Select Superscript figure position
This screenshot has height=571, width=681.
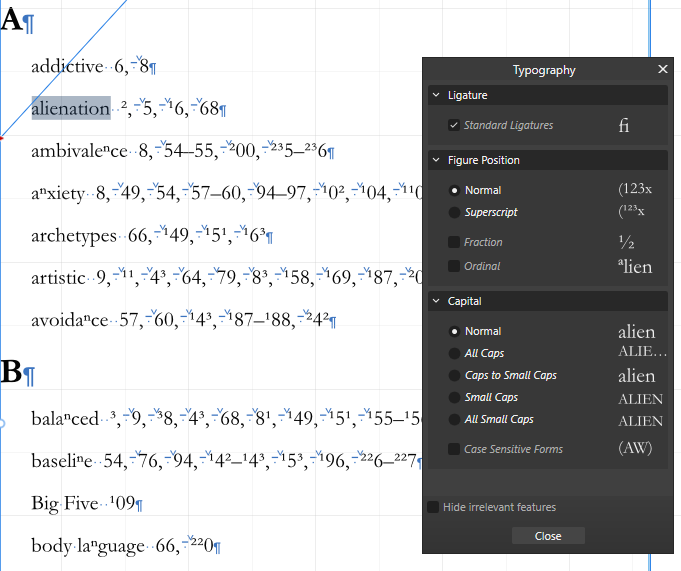pyautogui.click(x=454, y=212)
